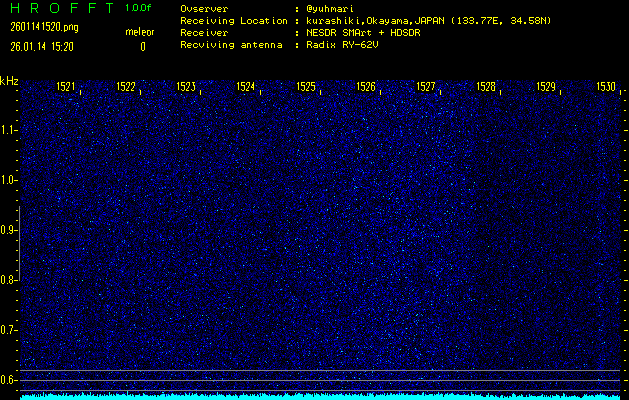The height and width of the screenshot is (400, 629).
Task: Click the Radix RY-62V antenna value
Action: (x=342, y=45)
